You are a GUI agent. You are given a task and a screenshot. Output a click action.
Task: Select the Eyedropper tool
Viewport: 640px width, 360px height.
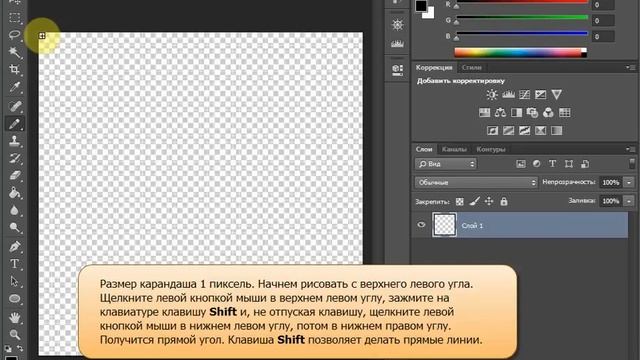(x=15, y=87)
